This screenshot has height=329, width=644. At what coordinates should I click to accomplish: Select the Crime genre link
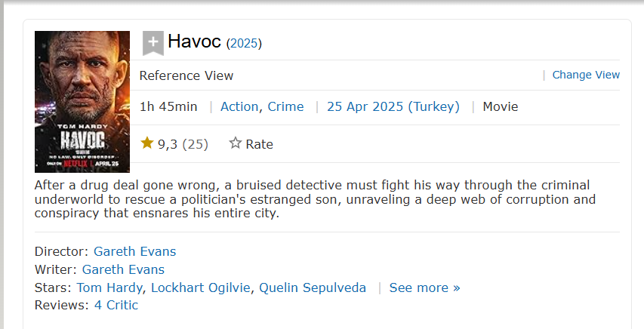pos(285,106)
